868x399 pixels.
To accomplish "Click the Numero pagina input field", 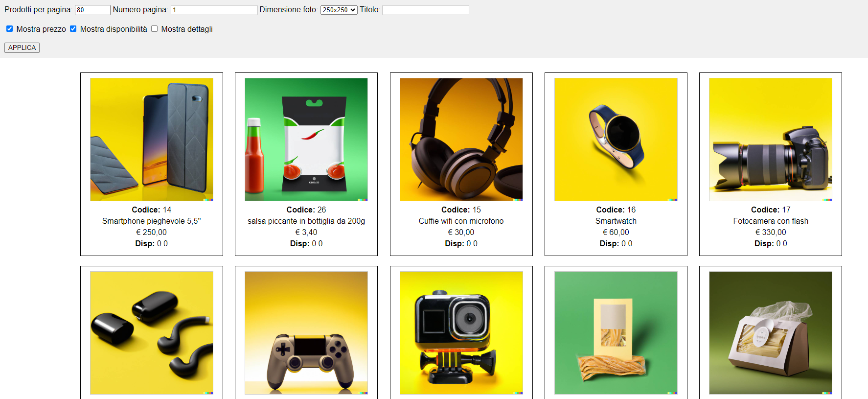I will 214,10.
